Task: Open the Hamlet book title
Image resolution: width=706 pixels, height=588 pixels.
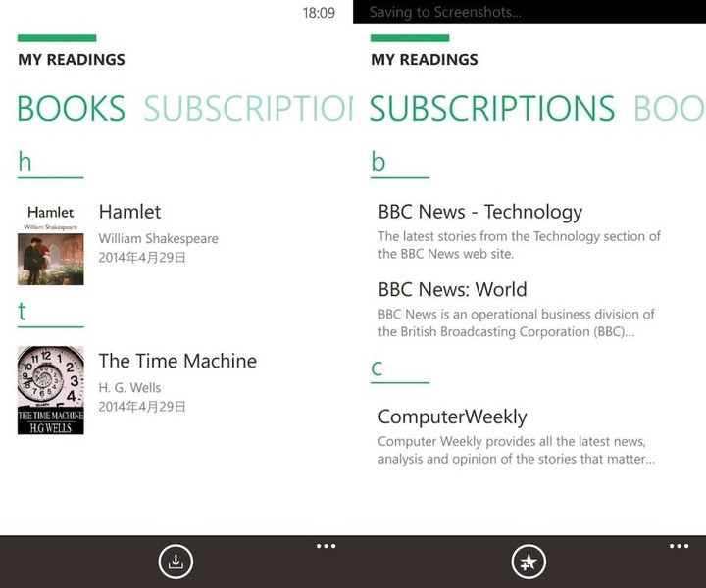Action: (x=129, y=212)
